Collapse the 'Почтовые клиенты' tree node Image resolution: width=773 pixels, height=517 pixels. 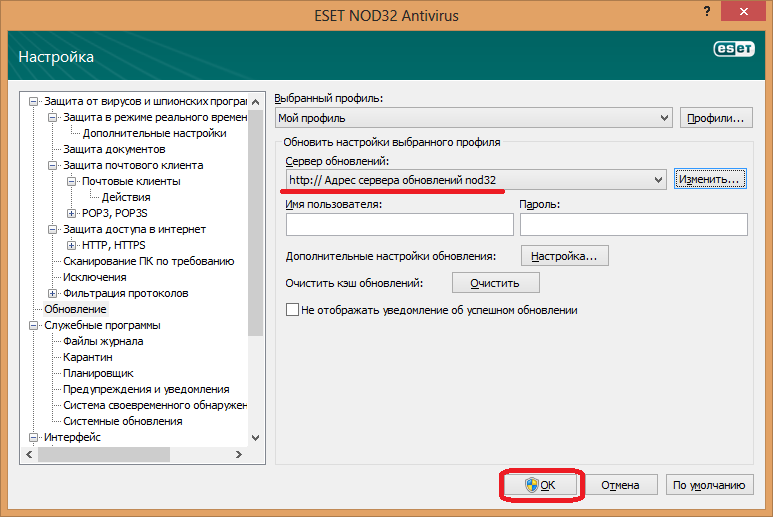tap(71, 181)
